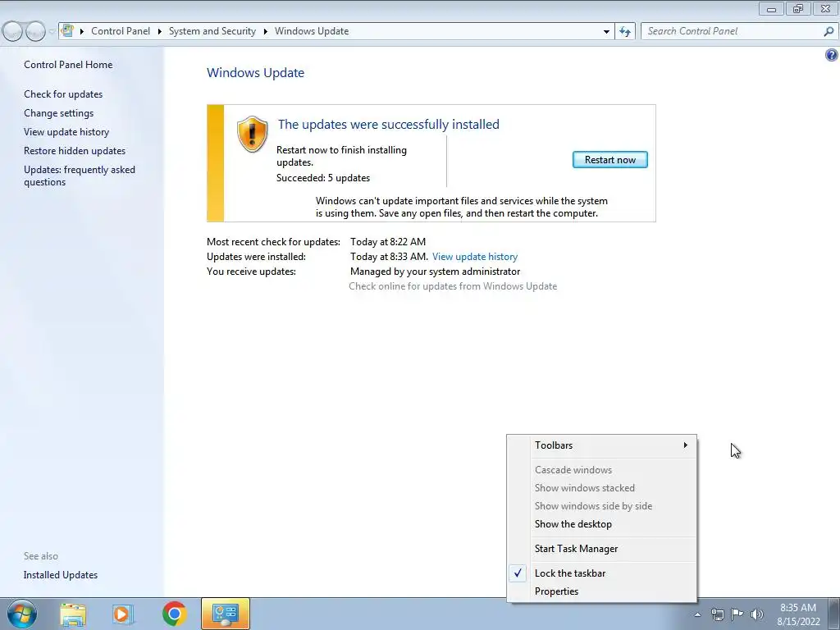
Task: Expand the arrow after System and Security
Action: 265,32
